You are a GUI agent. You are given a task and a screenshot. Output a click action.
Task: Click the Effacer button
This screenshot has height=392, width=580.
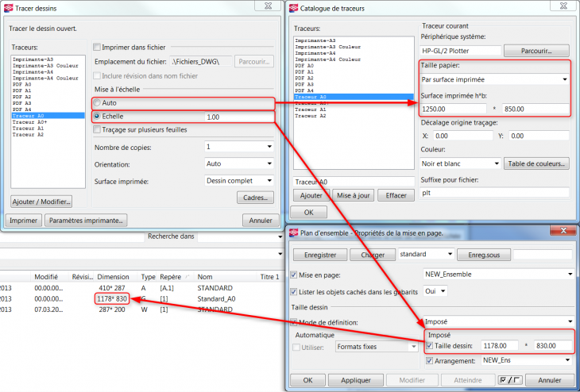(396, 195)
